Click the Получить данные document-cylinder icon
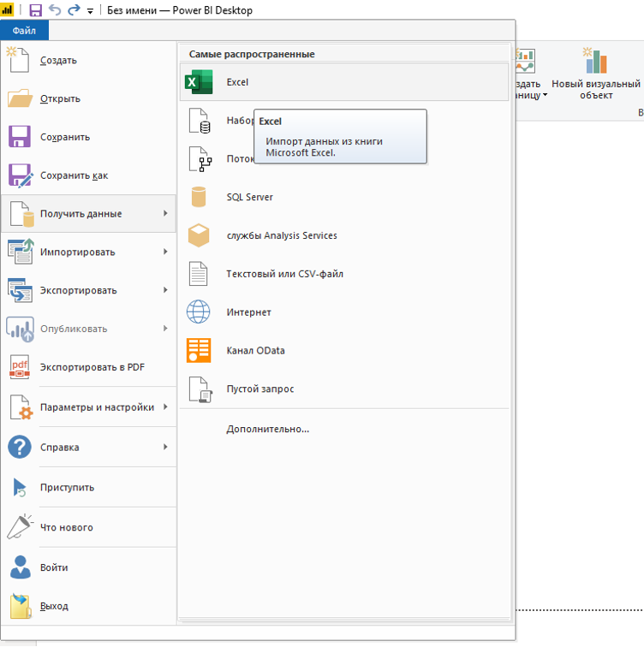644x647 pixels. pos(22,214)
